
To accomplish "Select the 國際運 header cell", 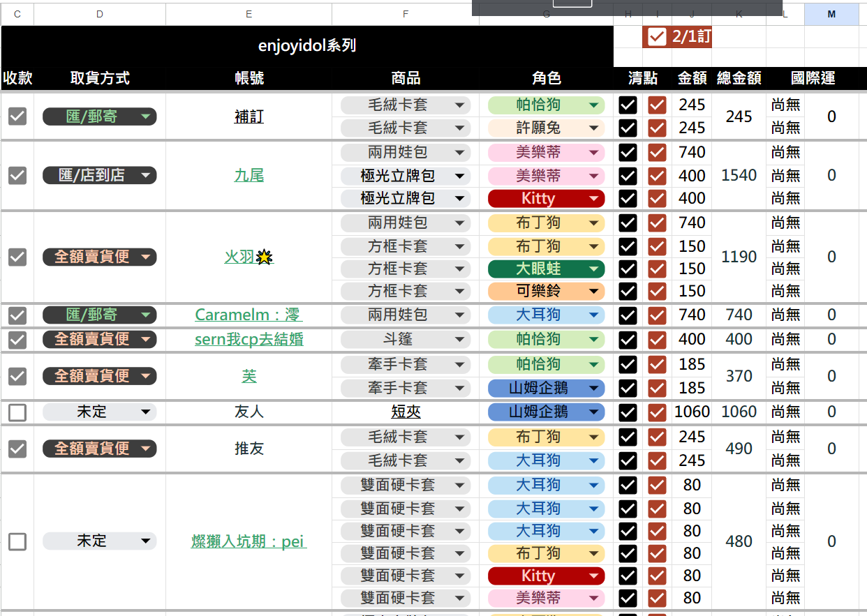I will [813, 78].
